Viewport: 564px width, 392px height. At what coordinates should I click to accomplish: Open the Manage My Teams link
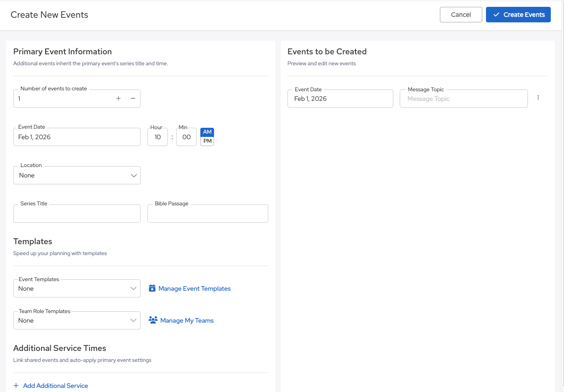(187, 320)
